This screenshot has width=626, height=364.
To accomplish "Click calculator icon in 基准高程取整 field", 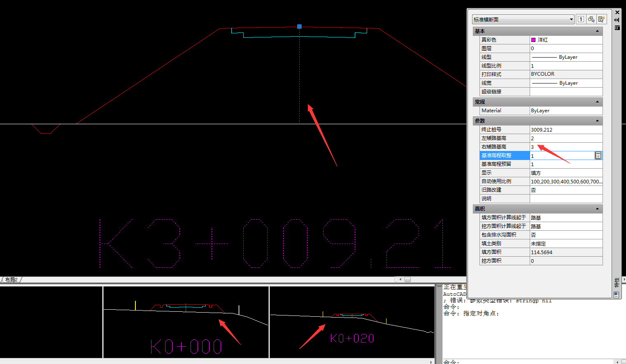I will [598, 155].
